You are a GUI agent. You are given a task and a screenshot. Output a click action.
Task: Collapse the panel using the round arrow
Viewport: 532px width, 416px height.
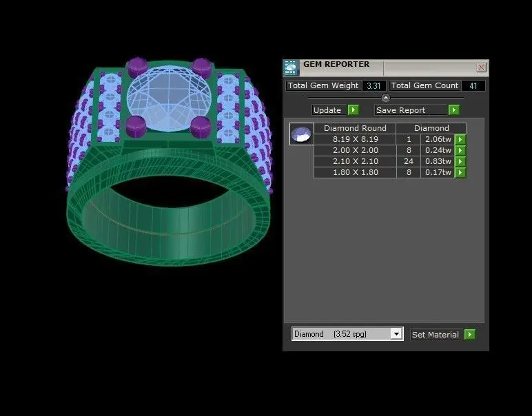(x=386, y=98)
